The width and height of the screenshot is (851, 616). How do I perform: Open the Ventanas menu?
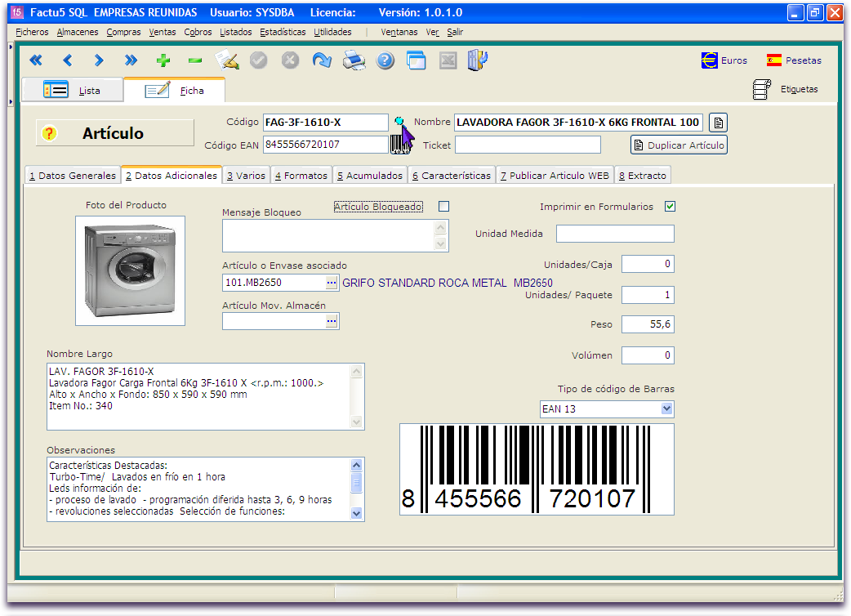399,32
